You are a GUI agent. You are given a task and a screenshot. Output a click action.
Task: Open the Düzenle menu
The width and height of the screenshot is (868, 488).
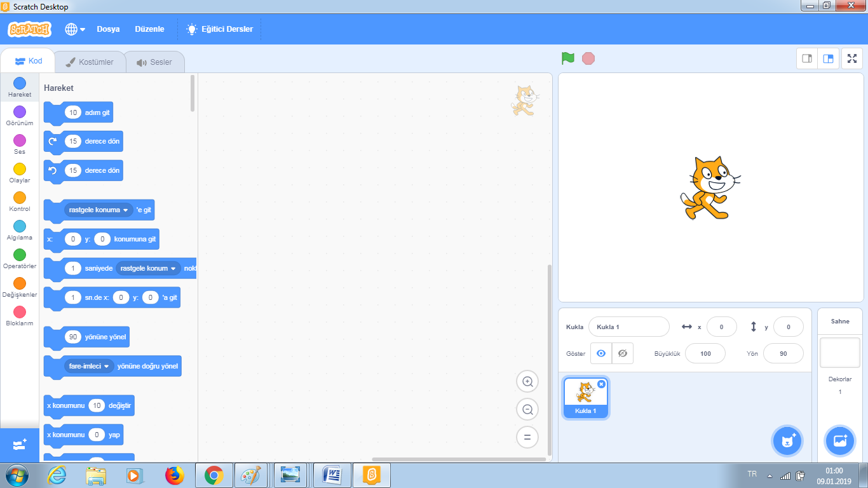pos(149,29)
